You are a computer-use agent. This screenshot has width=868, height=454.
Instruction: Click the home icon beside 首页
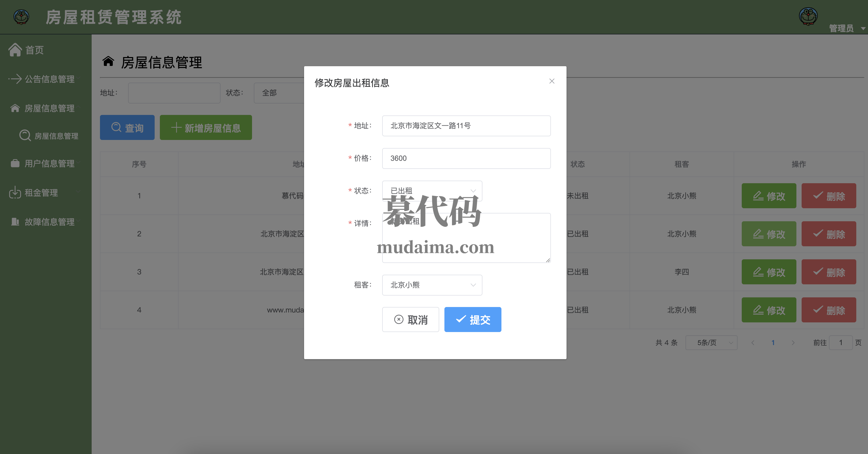click(15, 50)
